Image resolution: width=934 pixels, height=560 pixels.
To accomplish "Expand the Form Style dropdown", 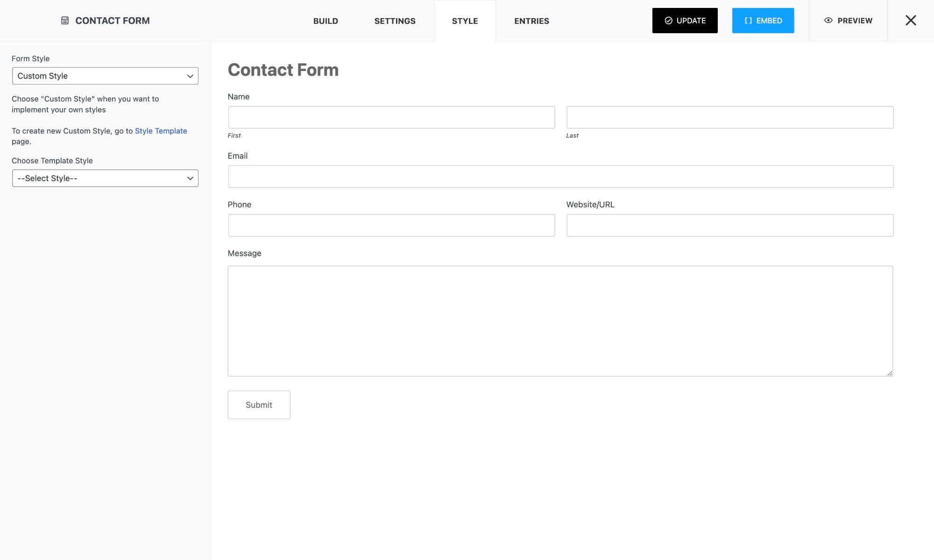I will (x=105, y=76).
